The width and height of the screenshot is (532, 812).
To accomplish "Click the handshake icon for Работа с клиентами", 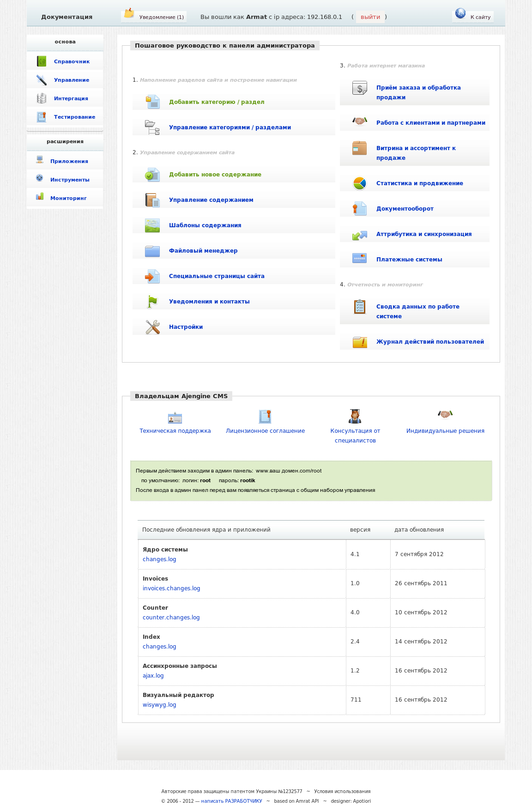I will point(360,121).
